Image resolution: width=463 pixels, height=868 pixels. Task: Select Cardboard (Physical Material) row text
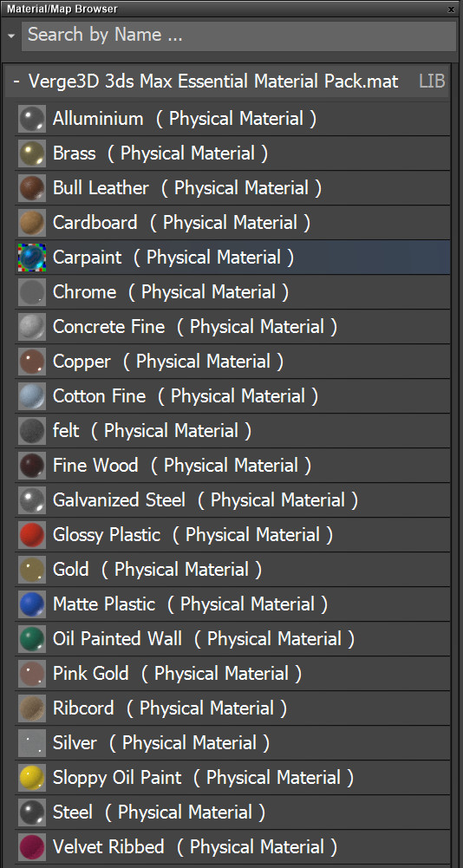pyautogui.click(x=182, y=223)
